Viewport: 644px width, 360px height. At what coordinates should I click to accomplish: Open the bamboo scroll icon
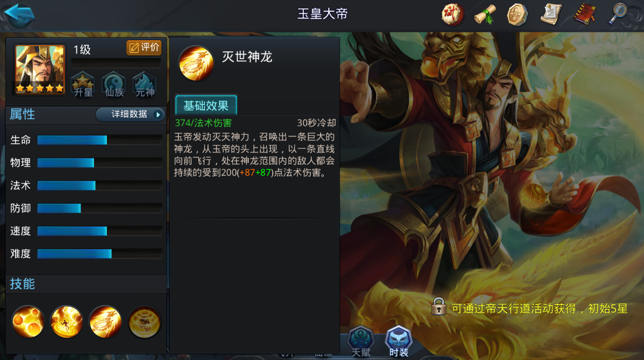485,15
